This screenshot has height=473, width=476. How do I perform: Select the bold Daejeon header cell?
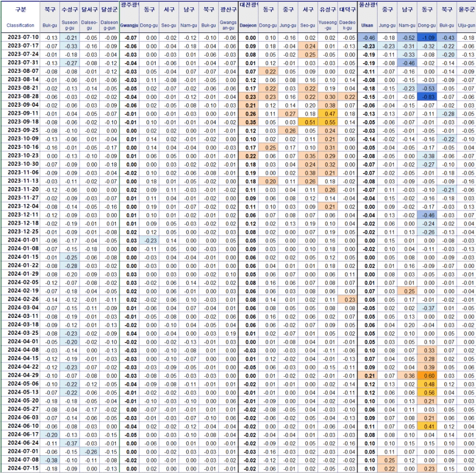(x=248, y=17)
